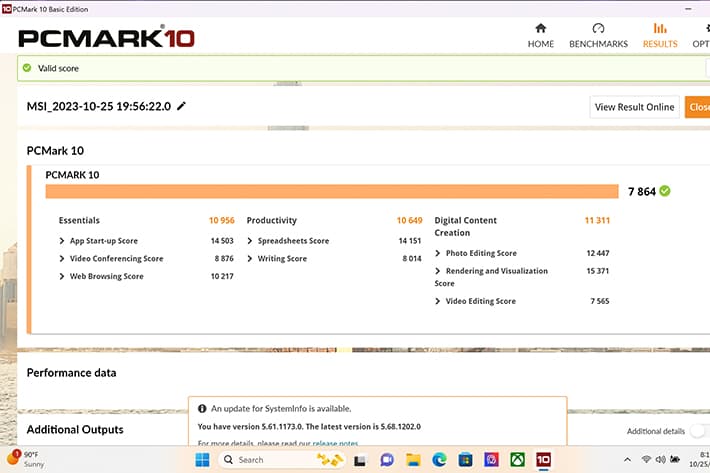The width and height of the screenshot is (710, 473).
Task: Click the App Start-up value 14 503
Action: tap(222, 241)
